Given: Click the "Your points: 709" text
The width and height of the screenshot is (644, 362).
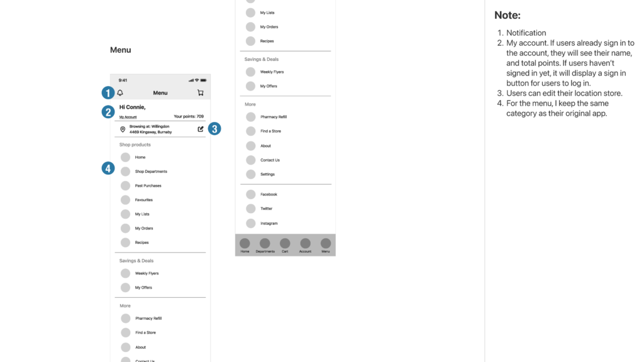Looking at the screenshot, I should pos(189,117).
